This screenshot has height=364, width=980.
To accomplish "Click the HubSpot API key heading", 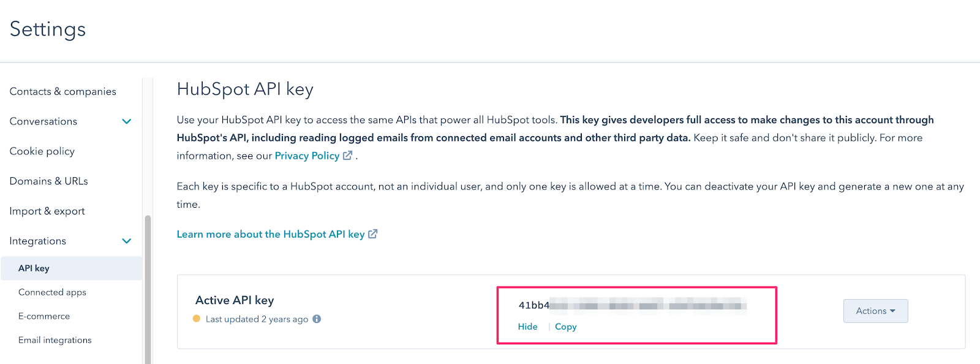I will 245,89.
